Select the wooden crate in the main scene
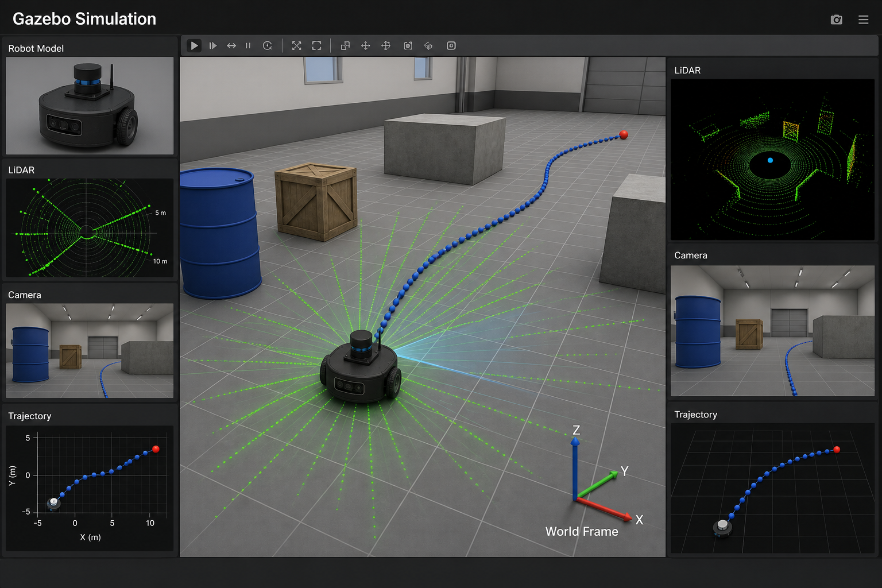 click(316, 201)
